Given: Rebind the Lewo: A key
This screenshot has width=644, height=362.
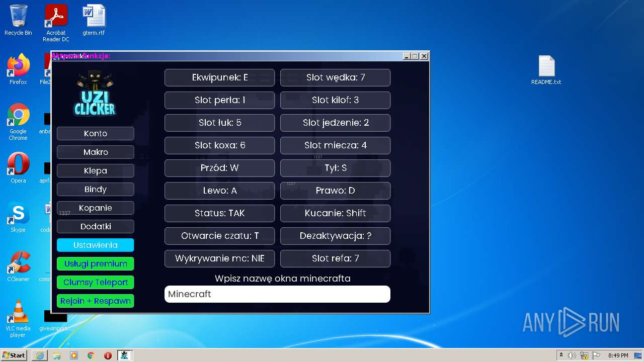Looking at the screenshot, I should [x=220, y=191].
